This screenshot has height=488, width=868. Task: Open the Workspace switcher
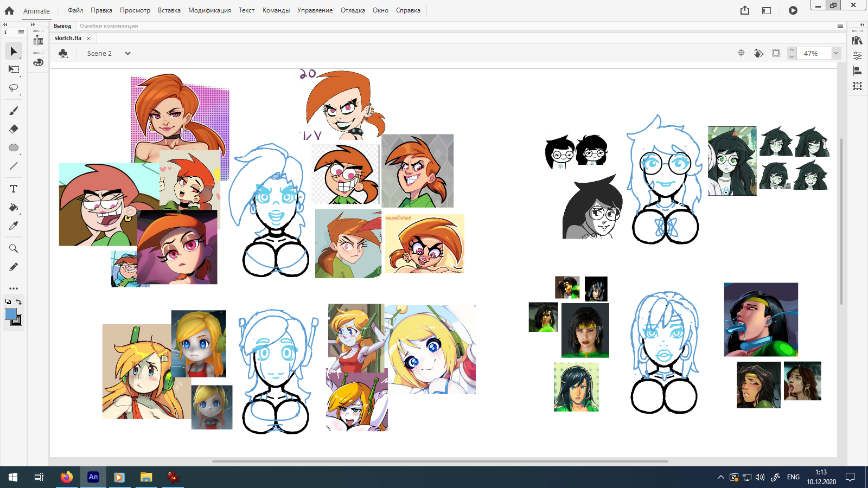767,10
